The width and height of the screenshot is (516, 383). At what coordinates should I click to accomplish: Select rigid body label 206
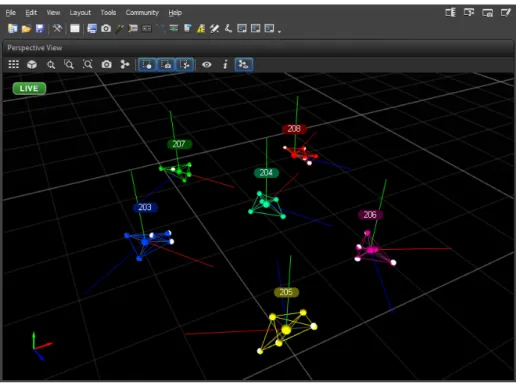point(370,215)
